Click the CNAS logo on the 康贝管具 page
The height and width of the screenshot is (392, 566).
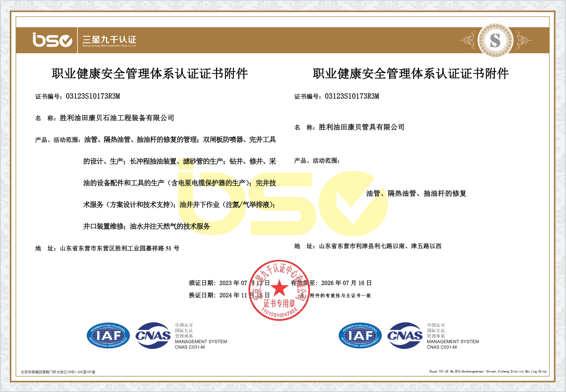point(405,335)
